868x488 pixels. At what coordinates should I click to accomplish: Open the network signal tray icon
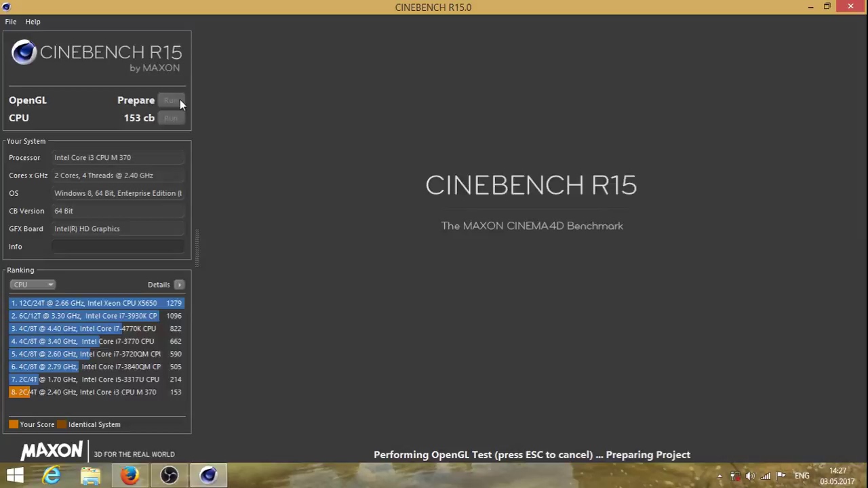(x=766, y=476)
